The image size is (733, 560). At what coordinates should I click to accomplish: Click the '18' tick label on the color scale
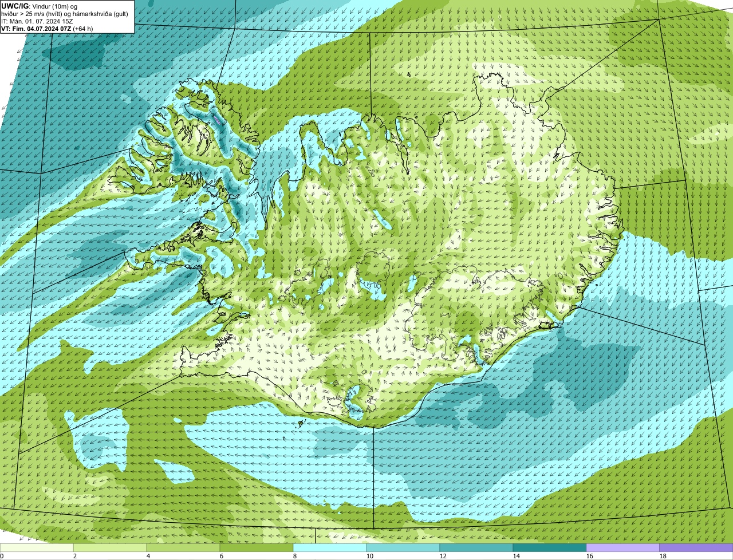click(663, 556)
